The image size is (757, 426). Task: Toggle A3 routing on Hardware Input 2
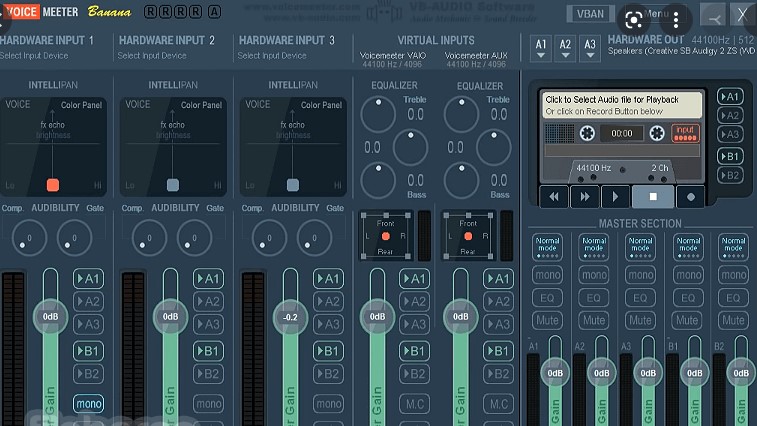208,324
